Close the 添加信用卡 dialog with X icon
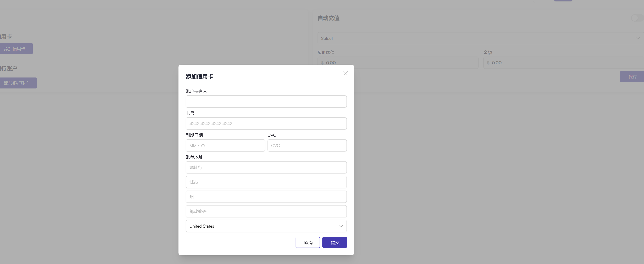 pyautogui.click(x=345, y=73)
